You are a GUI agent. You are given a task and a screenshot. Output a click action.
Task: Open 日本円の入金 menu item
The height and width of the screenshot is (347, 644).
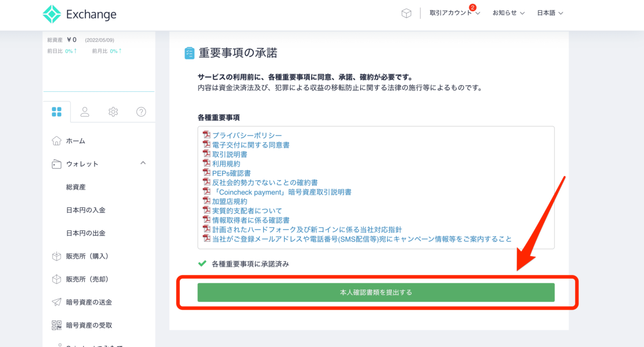click(x=85, y=210)
